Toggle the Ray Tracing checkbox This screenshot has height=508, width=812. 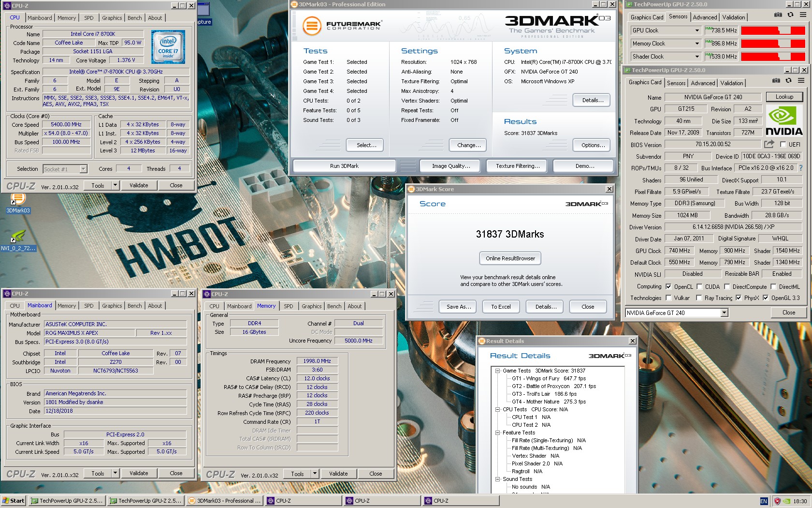click(699, 298)
